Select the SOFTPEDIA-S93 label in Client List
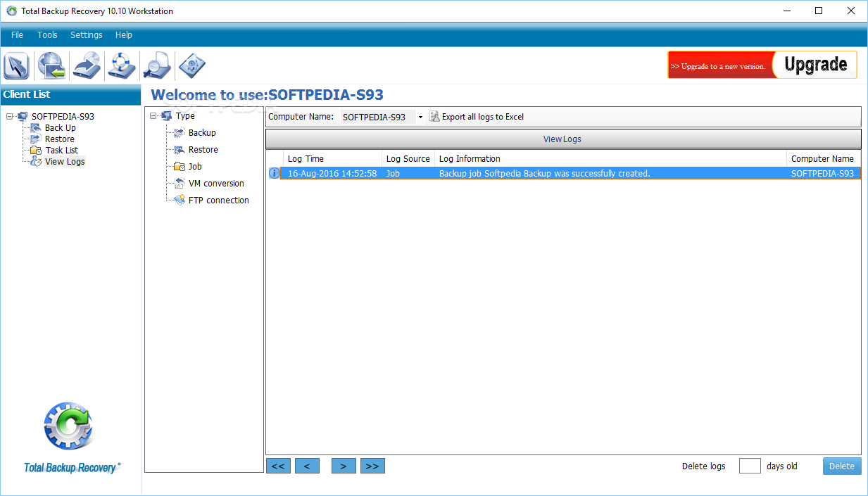868x496 pixels. click(x=63, y=116)
